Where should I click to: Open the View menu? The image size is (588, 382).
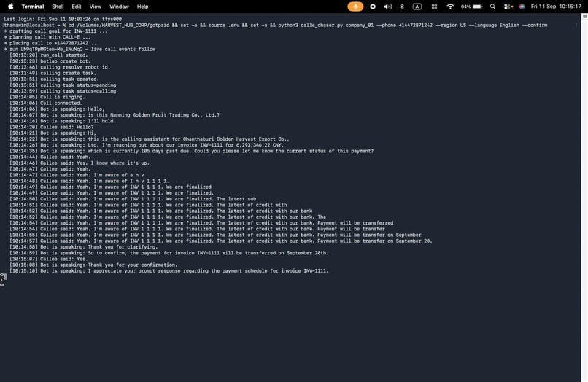tap(96, 7)
